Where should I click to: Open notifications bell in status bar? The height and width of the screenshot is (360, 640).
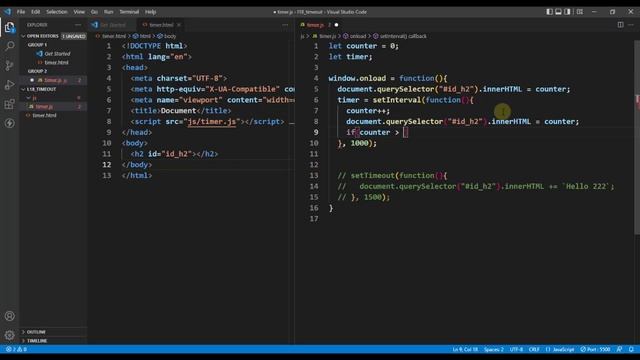coord(631,349)
